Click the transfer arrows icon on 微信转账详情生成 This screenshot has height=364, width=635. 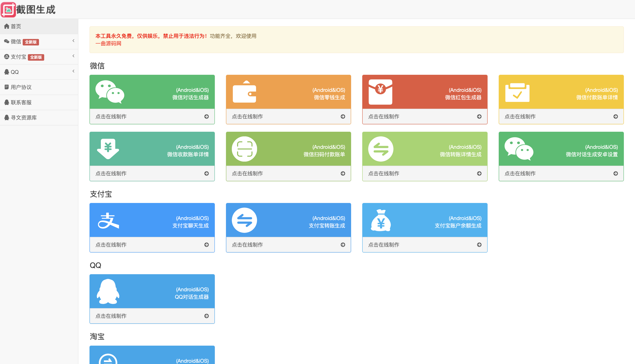click(x=381, y=149)
